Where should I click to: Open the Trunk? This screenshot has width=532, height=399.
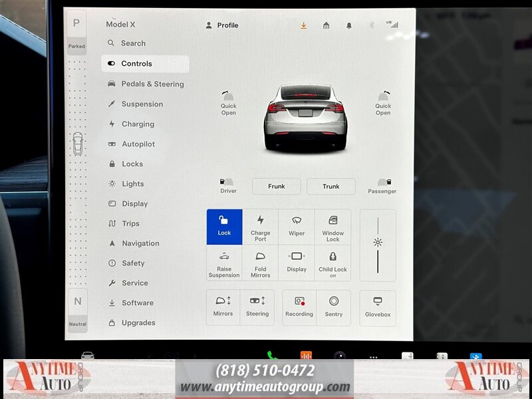[331, 186]
